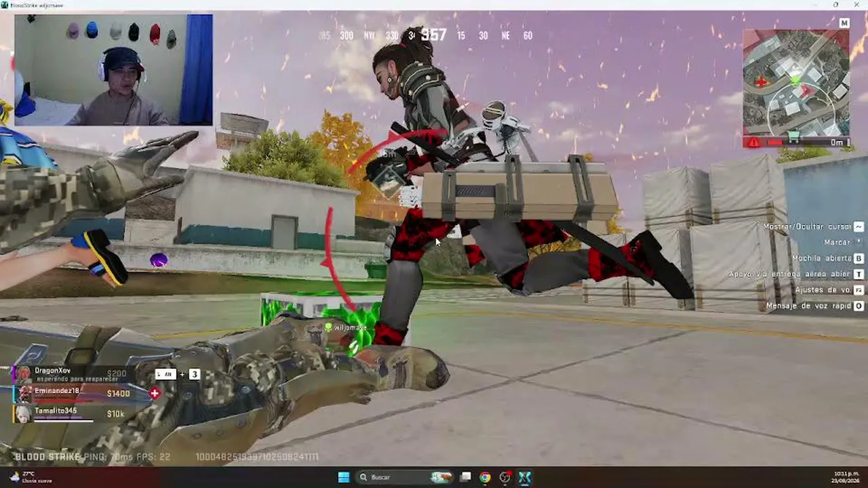The image size is (868, 488).
Task: Click the Buscar taskbar search box
Action: point(406,477)
